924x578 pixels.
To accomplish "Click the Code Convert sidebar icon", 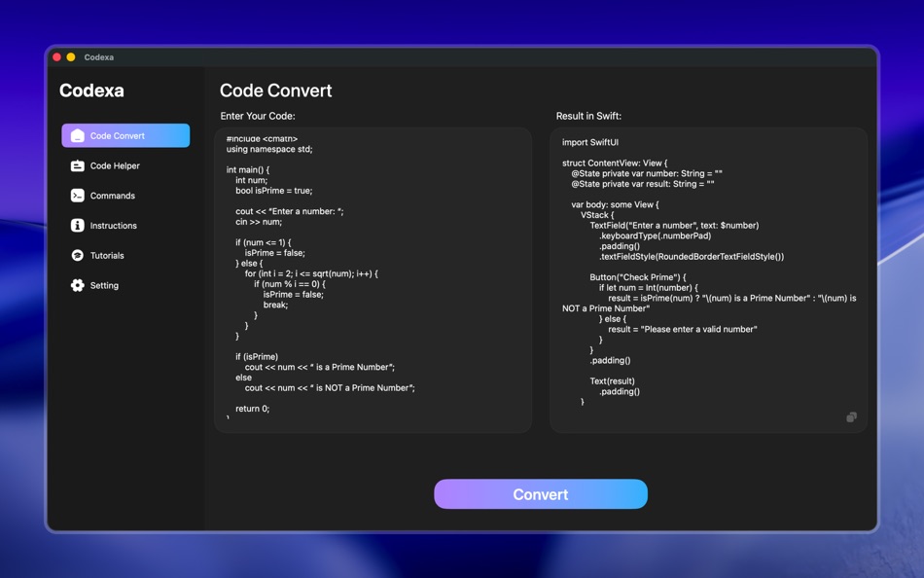I will coord(77,135).
